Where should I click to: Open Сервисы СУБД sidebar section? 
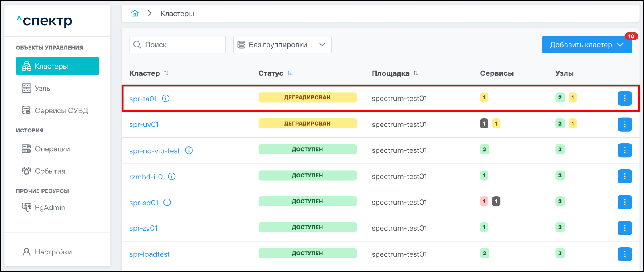coord(61,110)
